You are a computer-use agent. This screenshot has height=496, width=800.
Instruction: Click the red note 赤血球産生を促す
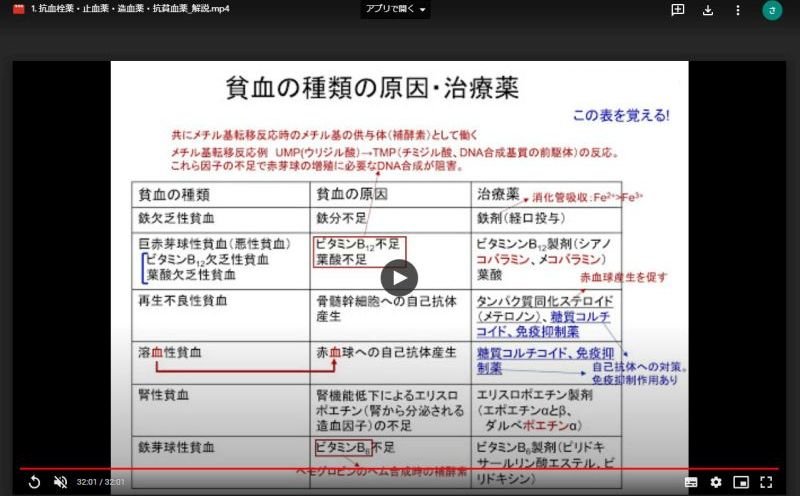pyautogui.click(x=623, y=277)
